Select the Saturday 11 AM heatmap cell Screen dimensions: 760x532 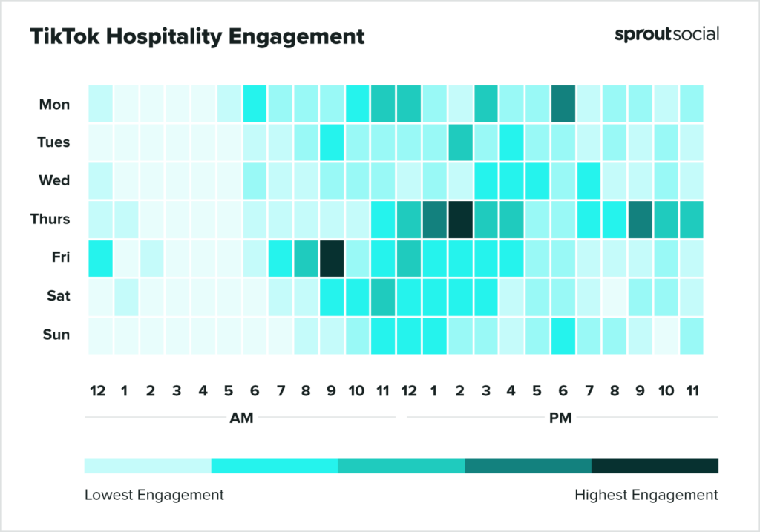point(383,297)
